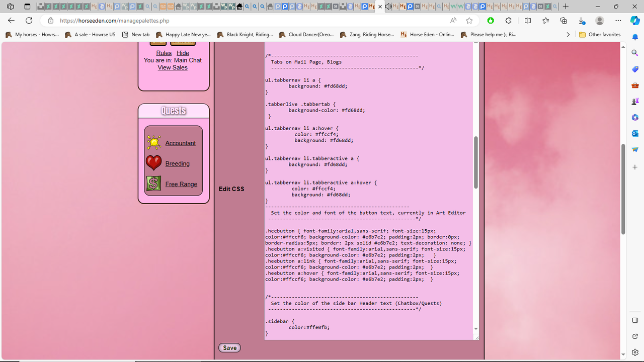The height and width of the screenshot is (362, 644).
Task: Click the Accountant quest sun icon
Action: click(153, 142)
